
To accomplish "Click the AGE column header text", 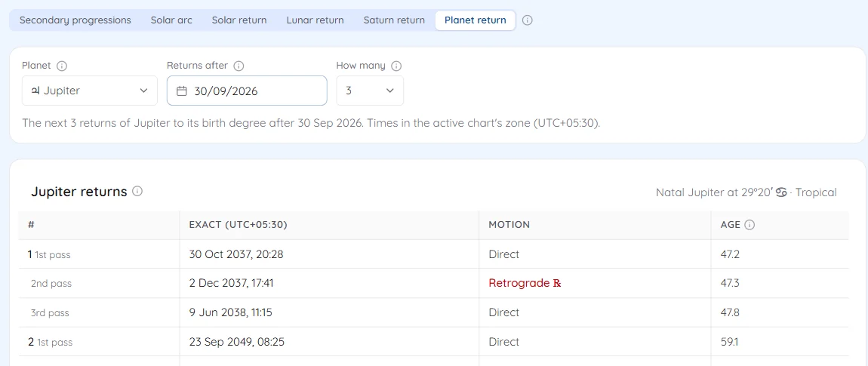I will 730,225.
